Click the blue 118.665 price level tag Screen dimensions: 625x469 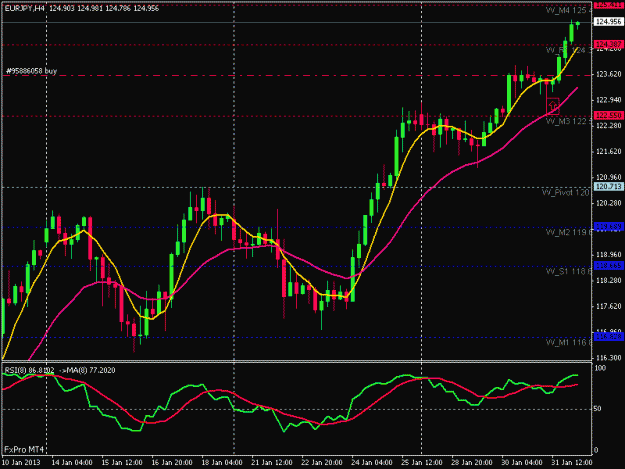[608, 265]
